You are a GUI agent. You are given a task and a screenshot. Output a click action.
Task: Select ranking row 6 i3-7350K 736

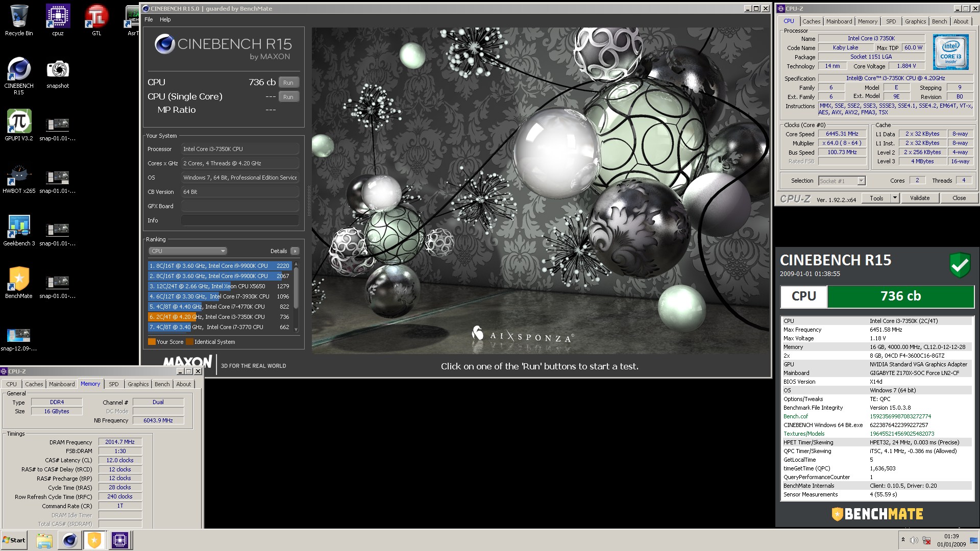[x=219, y=317]
